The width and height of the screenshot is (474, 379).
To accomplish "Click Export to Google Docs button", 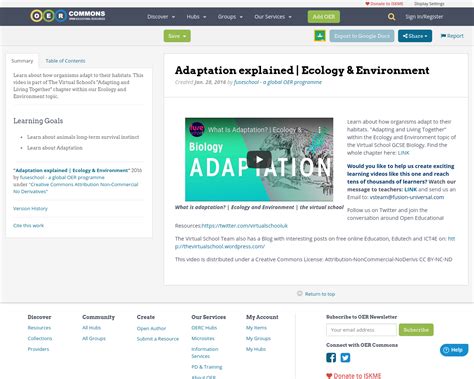I will pyautogui.click(x=362, y=36).
